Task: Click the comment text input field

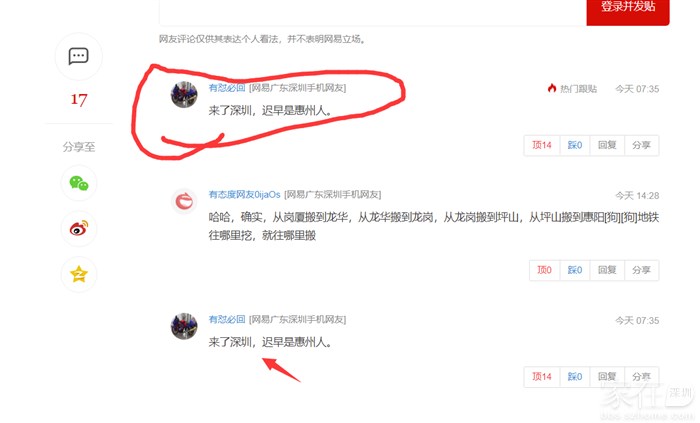Action: click(x=372, y=11)
